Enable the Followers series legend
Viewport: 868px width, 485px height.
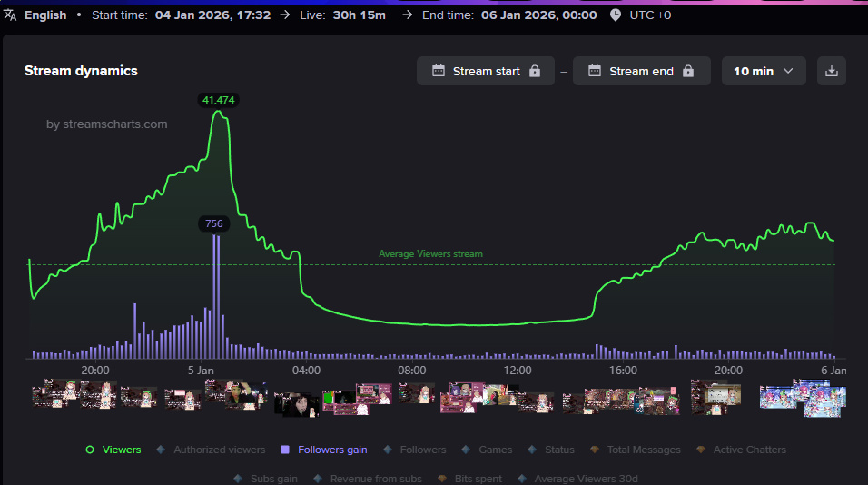415,450
